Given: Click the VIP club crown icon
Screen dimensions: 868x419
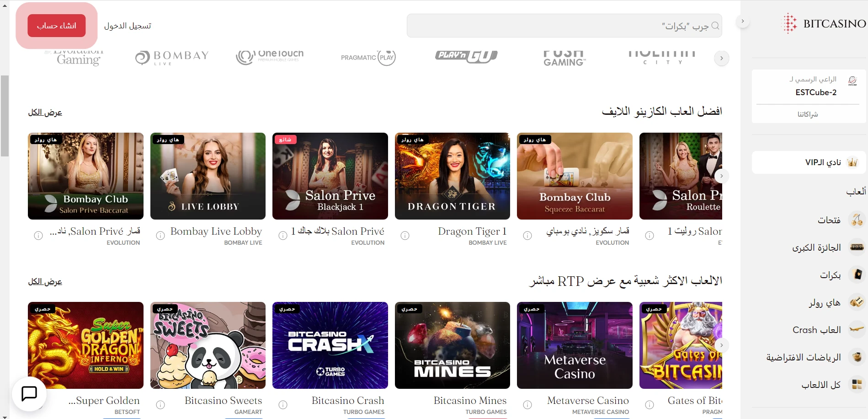Looking at the screenshot, I should click(852, 162).
